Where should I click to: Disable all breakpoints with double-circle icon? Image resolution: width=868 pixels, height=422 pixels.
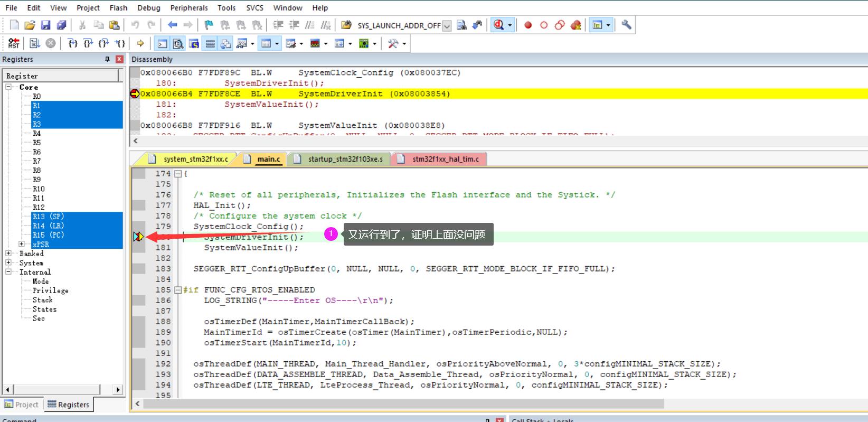(x=560, y=25)
